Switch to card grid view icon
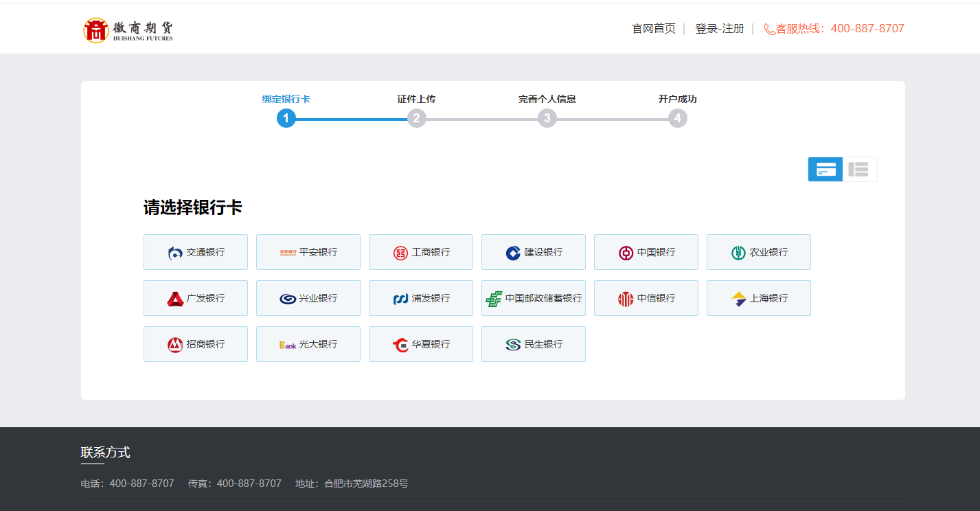This screenshot has height=511, width=980. 825,170
